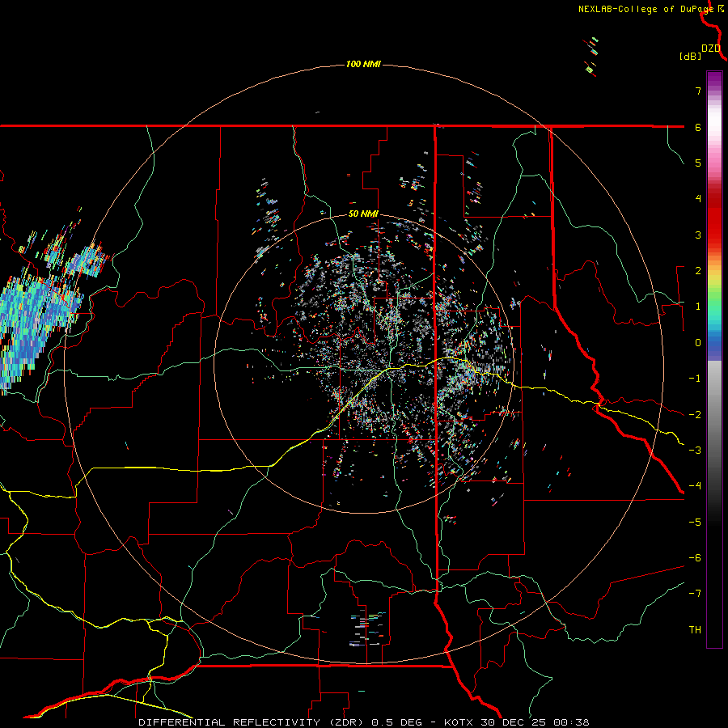Viewport: 728px width, 728px height.
Task: Select the 1 dB scale value
Action: coord(698,307)
